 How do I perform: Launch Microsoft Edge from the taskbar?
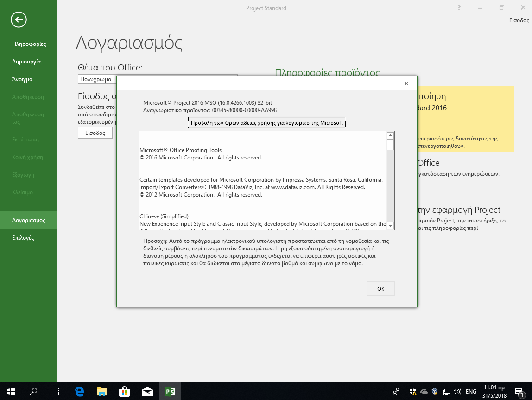[79, 392]
